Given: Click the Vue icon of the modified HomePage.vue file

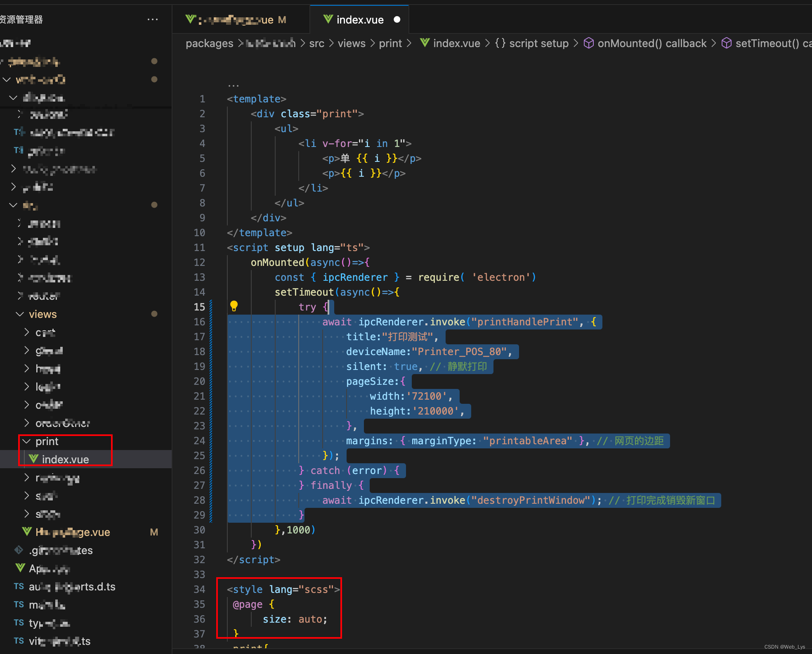Looking at the screenshot, I should (x=27, y=532).
